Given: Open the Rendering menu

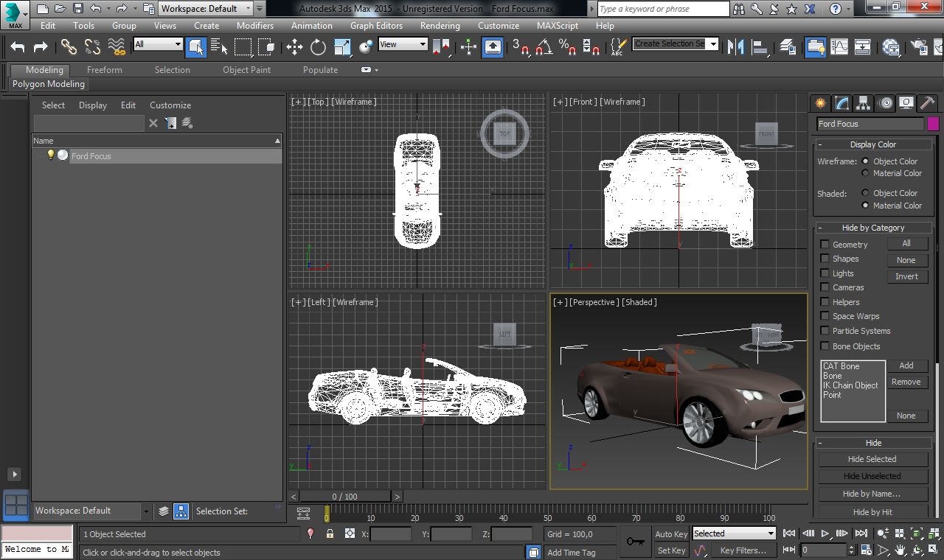Looking at the screenshot, I should click(x=440, y=25).
